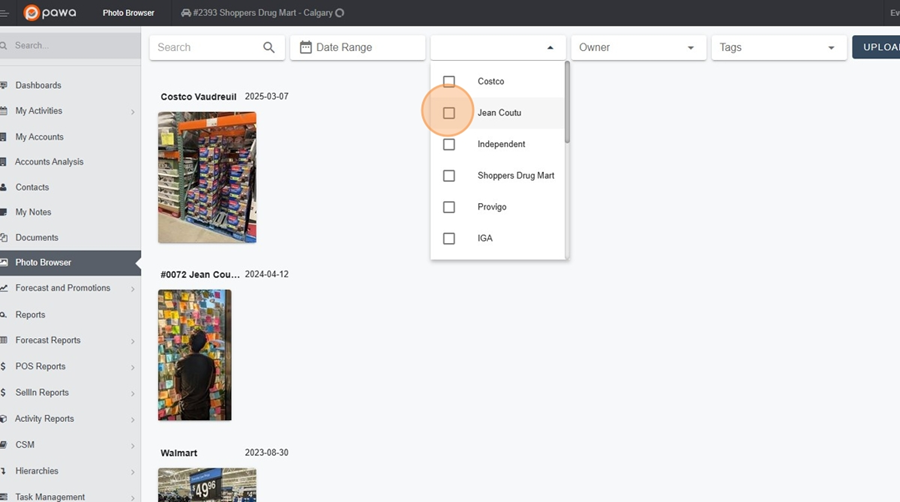Click the SellIn Reports dollar icon
The height and width of the screenshot is (502, 900).
coord(3,392)
